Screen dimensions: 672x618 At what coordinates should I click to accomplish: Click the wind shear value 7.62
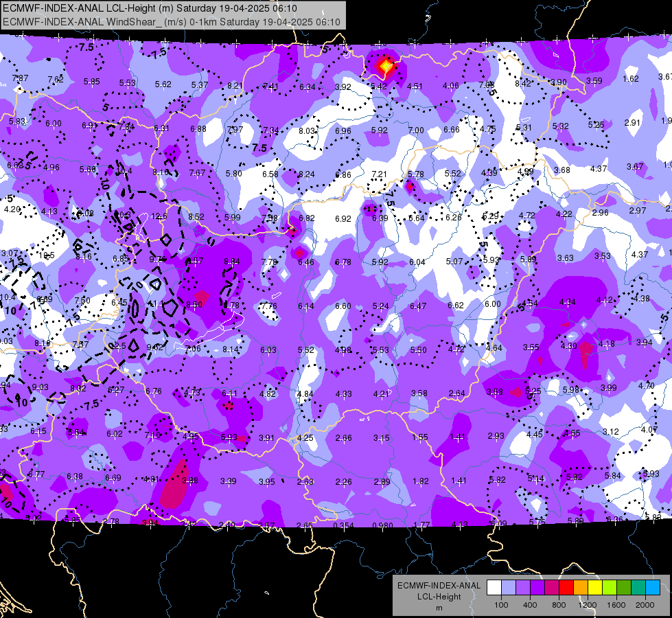56,80
